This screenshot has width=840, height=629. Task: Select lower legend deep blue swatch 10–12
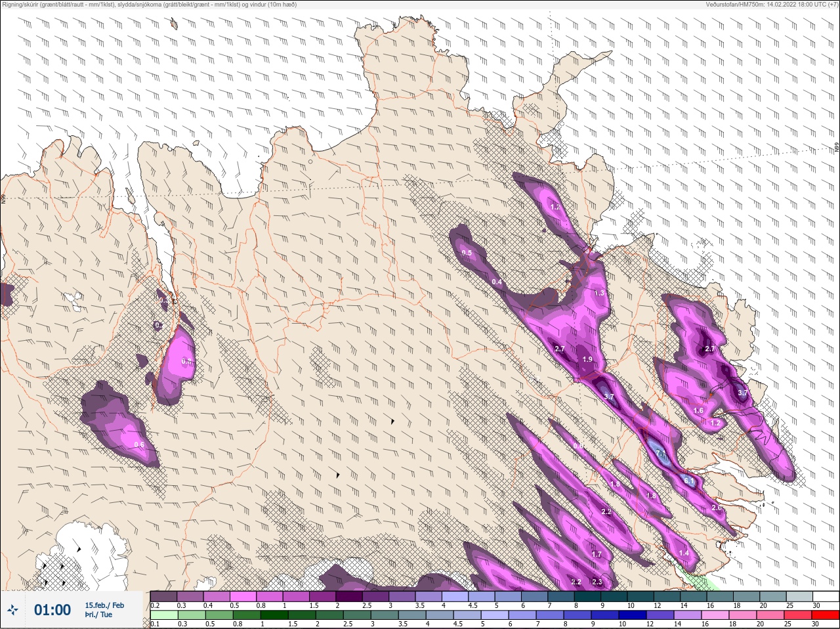632,615
